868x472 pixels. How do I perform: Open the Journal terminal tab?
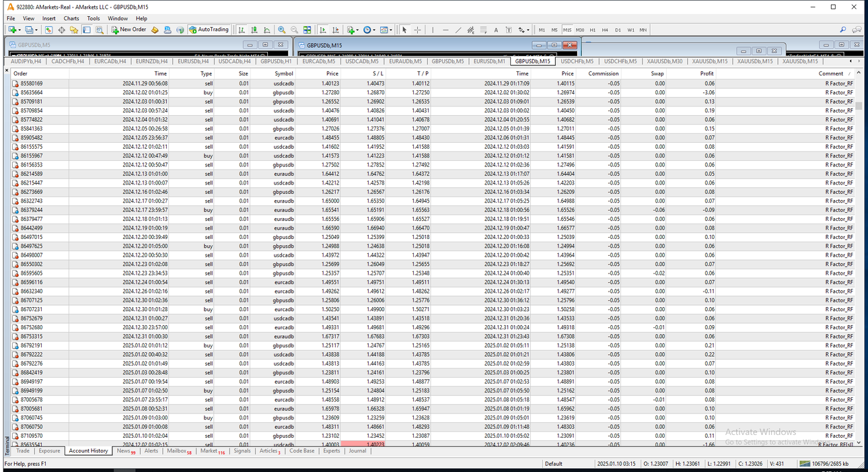coord(357,451)
